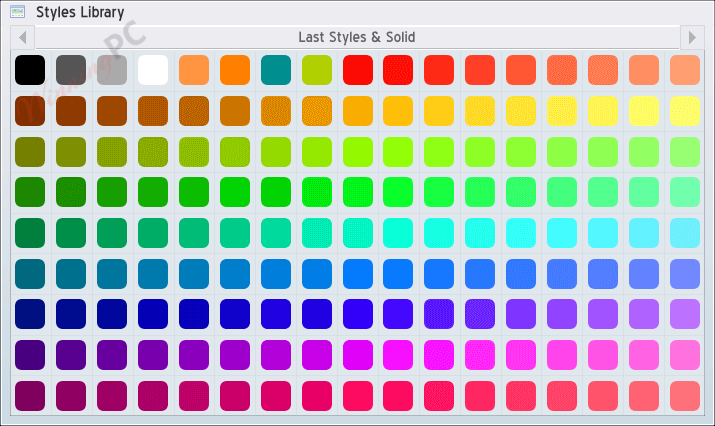Pick the light gray solid swatch
Screen dimensions: 715x426
point(112,70)
